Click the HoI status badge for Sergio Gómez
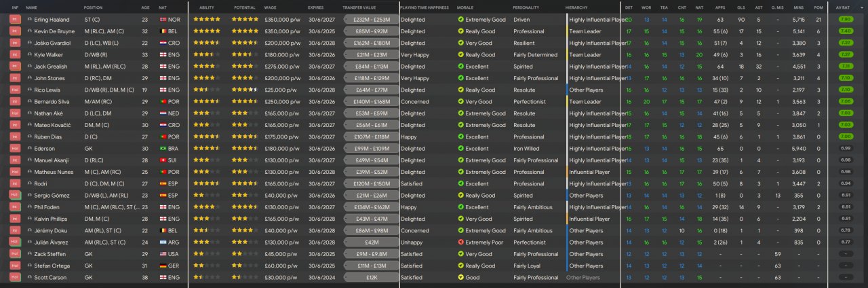 pyautogui.click(x=15, y=196)
